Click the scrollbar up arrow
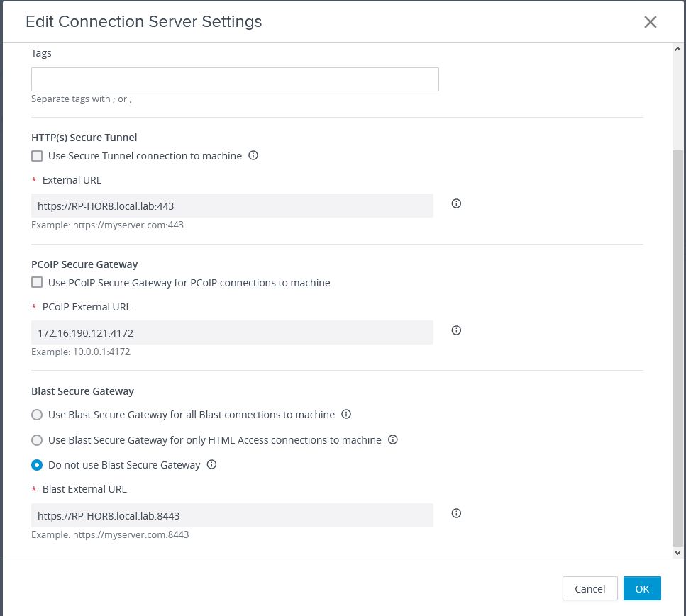This screenshot has height=616, width=686. [x=677, y=49]
